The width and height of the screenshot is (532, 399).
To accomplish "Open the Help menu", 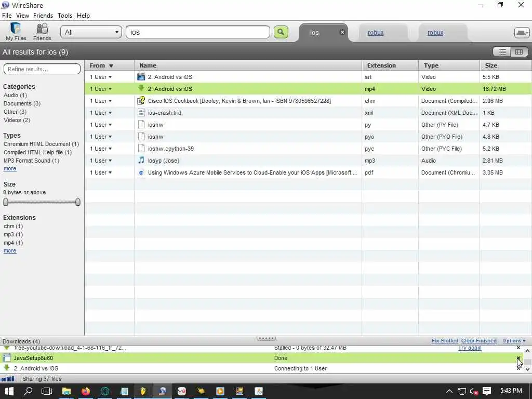I will (83, 15).
